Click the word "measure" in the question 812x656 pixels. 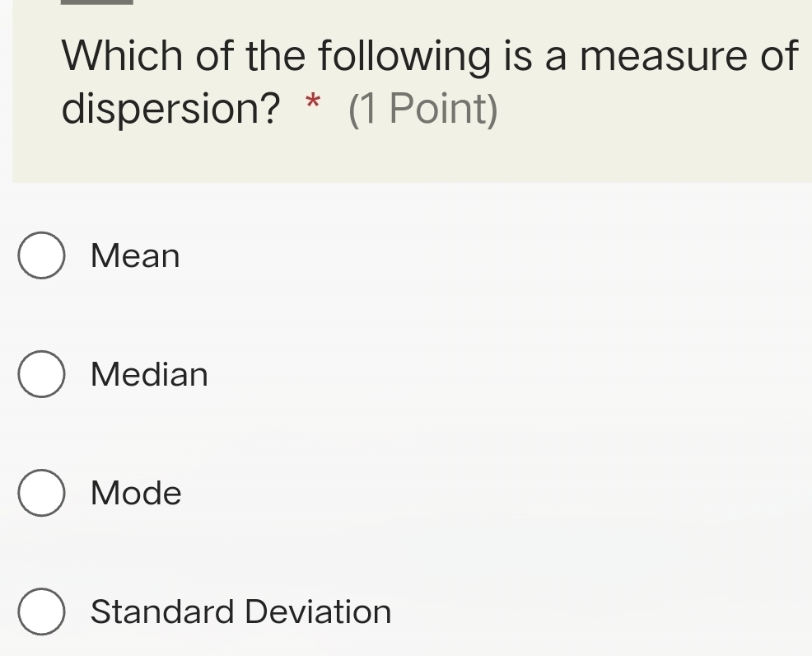coord(664,55)
